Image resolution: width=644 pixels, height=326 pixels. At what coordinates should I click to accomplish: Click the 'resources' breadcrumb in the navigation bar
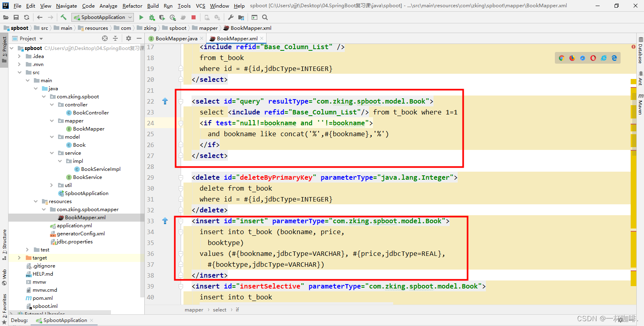point(93,28)
